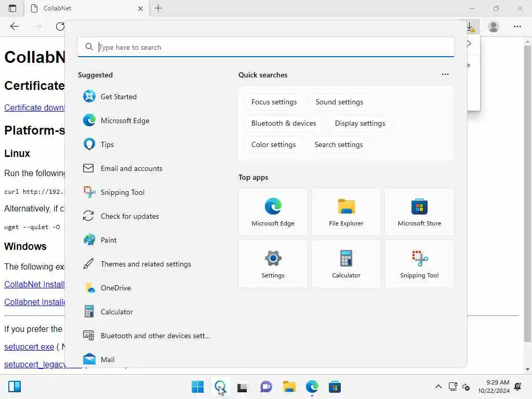This screenshot has height=399, width=532.
Task: Open clock and date in taskbar
Action: (x=494, y=387)
